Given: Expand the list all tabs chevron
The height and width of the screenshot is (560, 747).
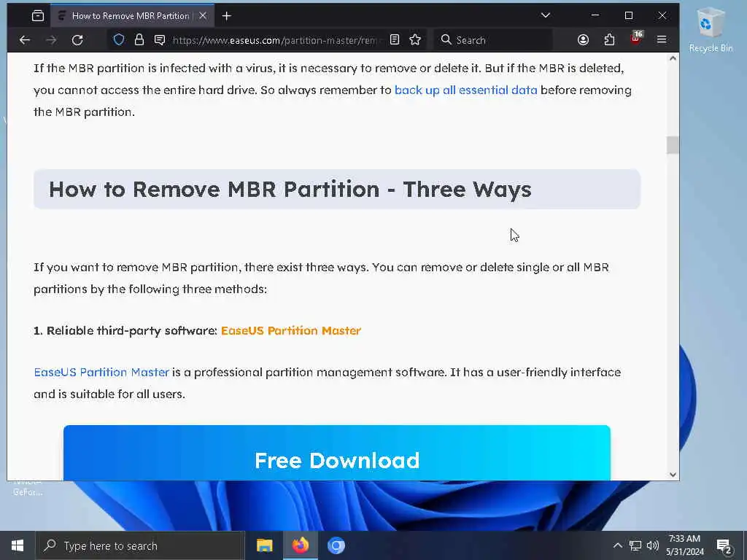Looking at the screenshot, I should point(546,15).
